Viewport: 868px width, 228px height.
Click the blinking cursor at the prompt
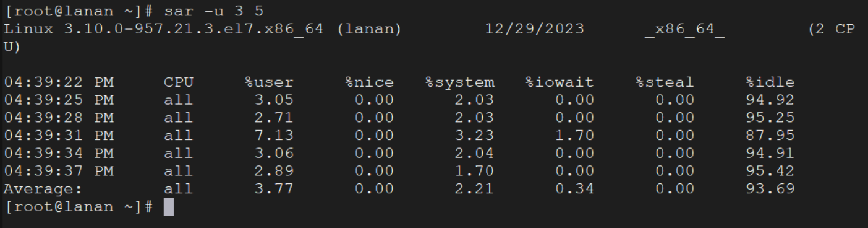169,207
